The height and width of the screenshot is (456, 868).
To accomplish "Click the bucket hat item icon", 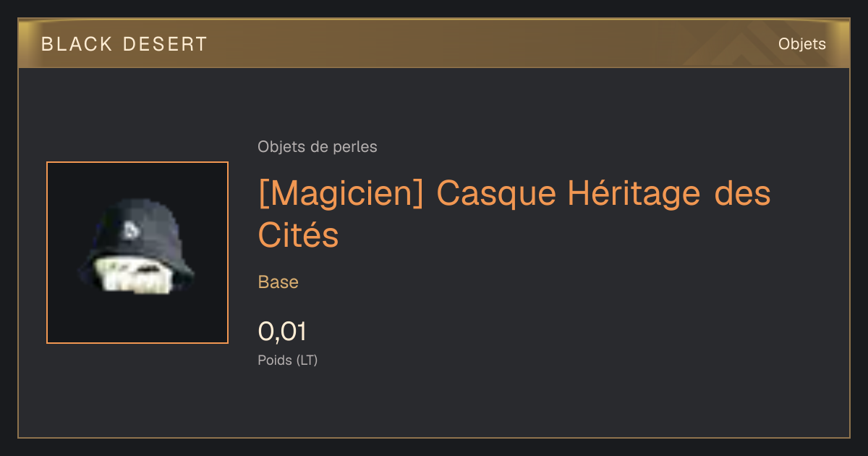I will point(136,250).
